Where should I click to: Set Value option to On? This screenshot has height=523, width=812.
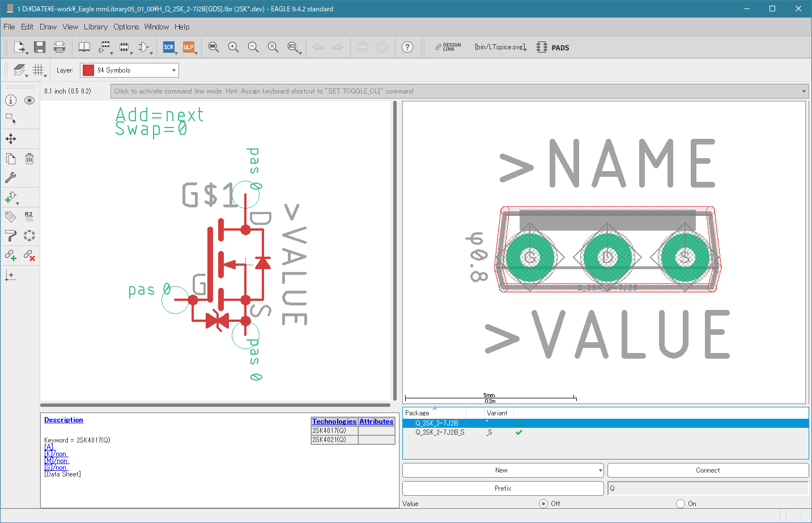pyautogui.click(x=681, y=503)
